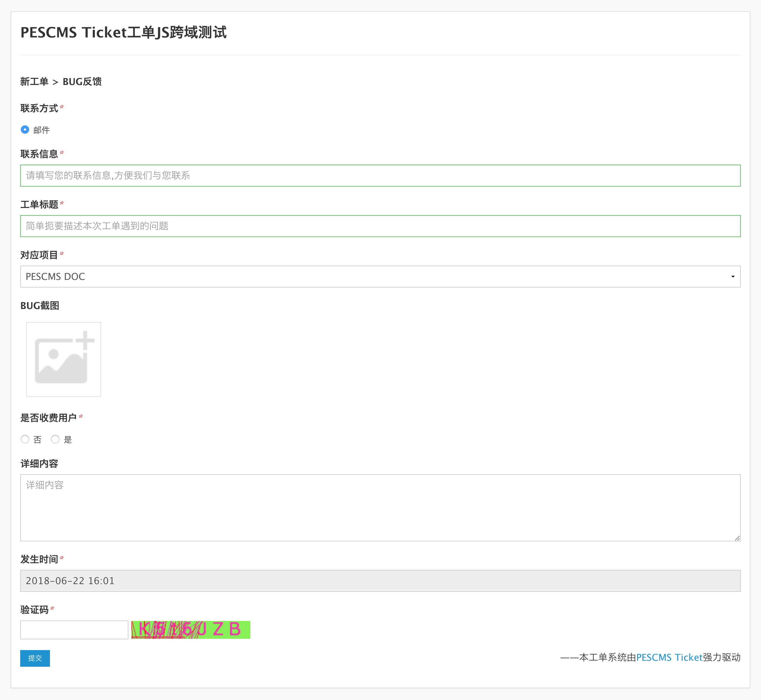Click the 发生时间 date field 2018-06-22 16:01
This screenshot has height=700, width=761.
(x=380, y=581)
